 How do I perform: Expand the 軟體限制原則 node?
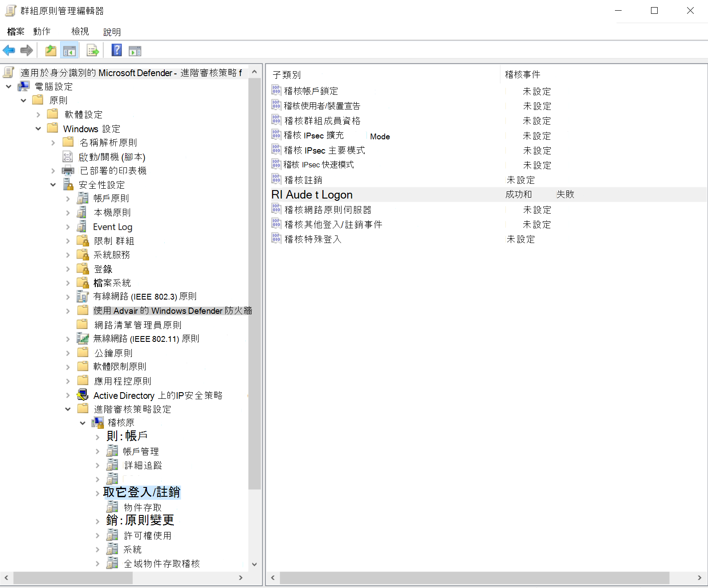coord(68,367)
